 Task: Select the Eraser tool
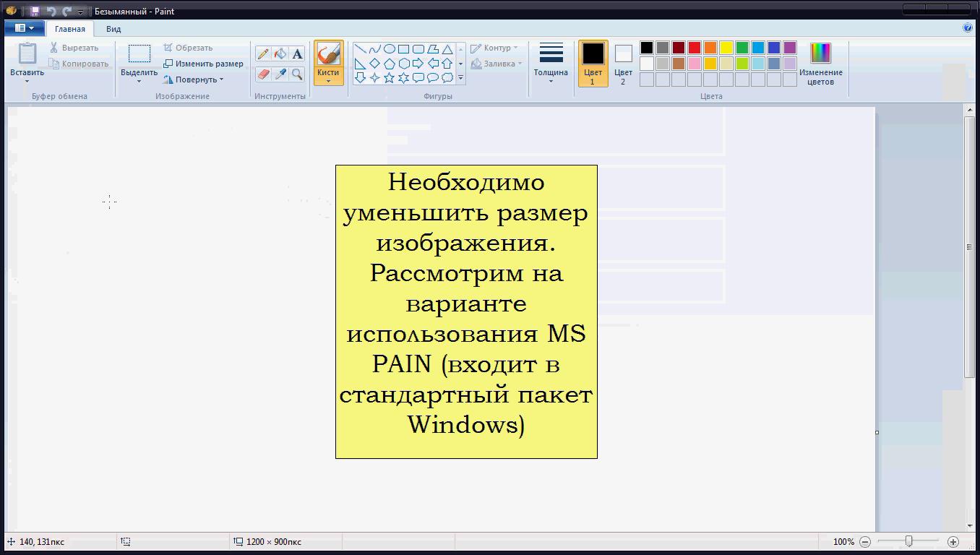(x=263, y=74)
